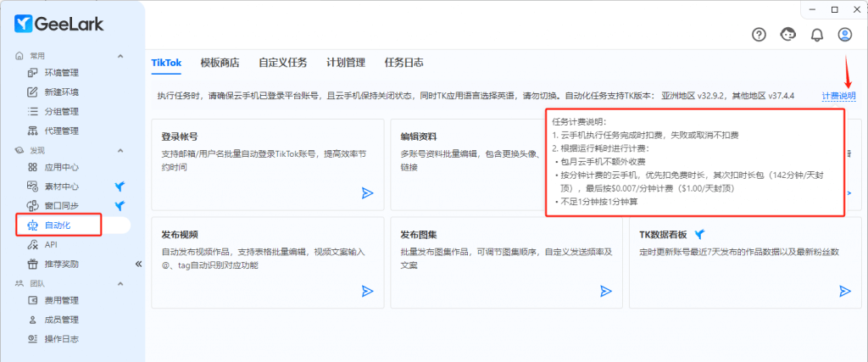Open the 任务日志 tab
This screenshot has height=362, width=868.
click(x=403, y=63)
